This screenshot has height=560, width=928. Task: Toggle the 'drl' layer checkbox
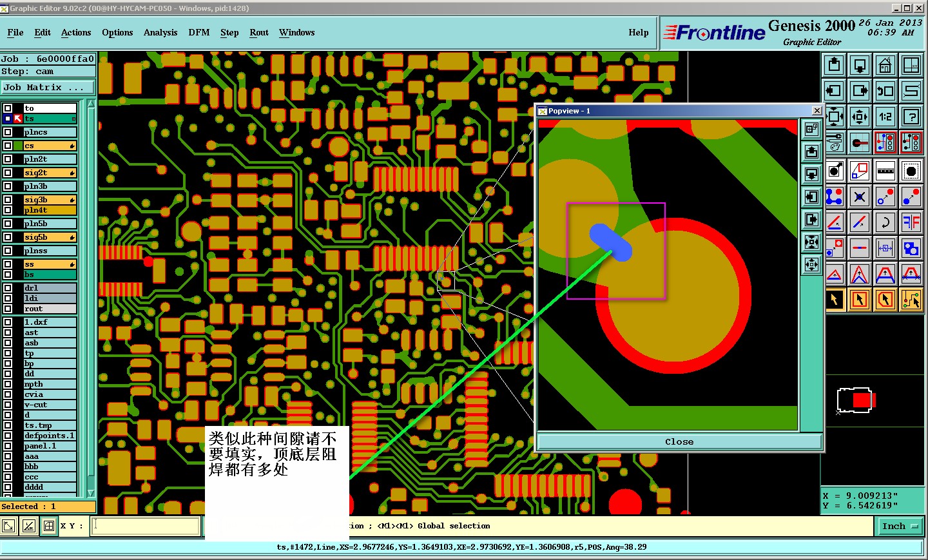8,288
